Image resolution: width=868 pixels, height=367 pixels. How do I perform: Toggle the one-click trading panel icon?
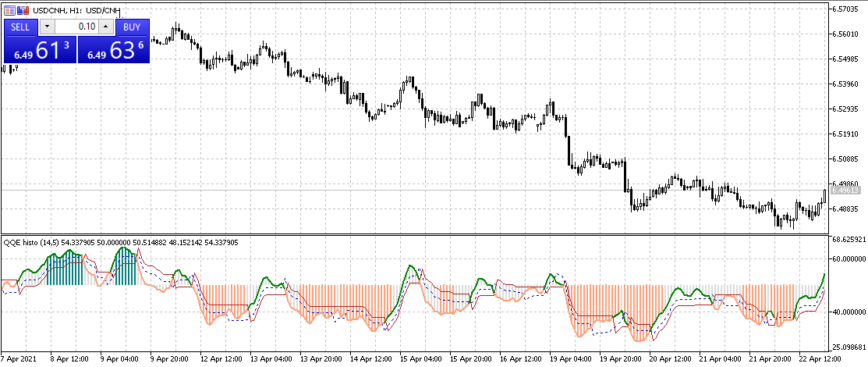tap(9, 9)
